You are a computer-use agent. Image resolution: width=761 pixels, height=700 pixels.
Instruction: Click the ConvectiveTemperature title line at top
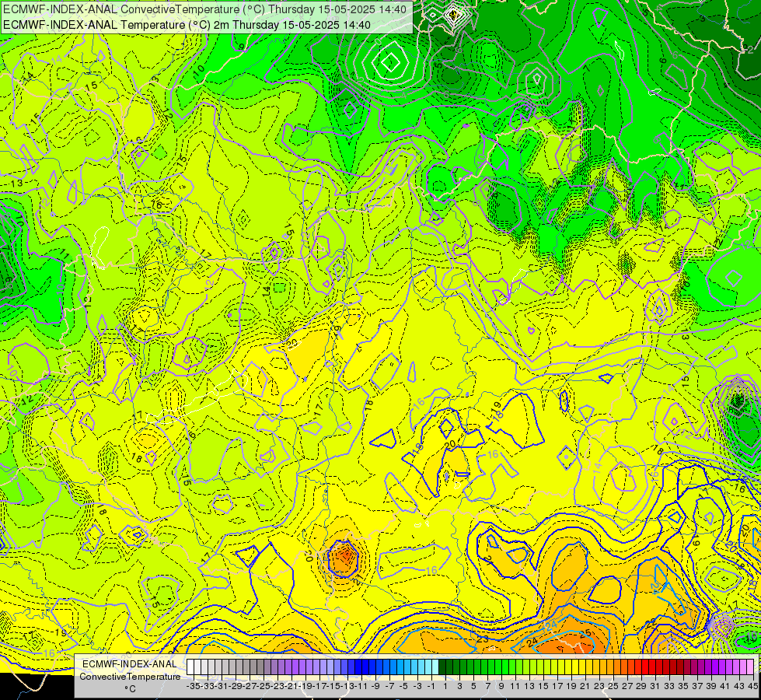click(204, 9)
